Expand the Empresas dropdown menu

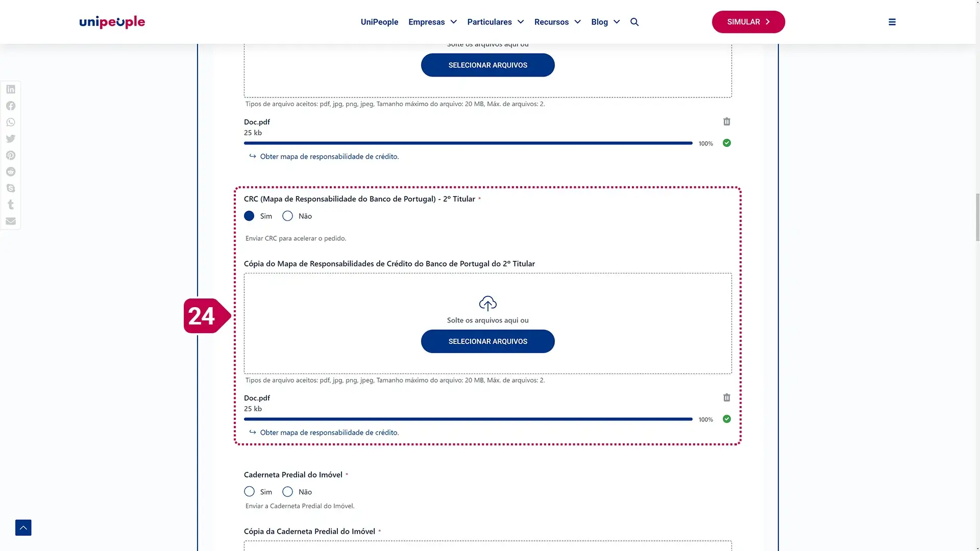tap(432, 22)
